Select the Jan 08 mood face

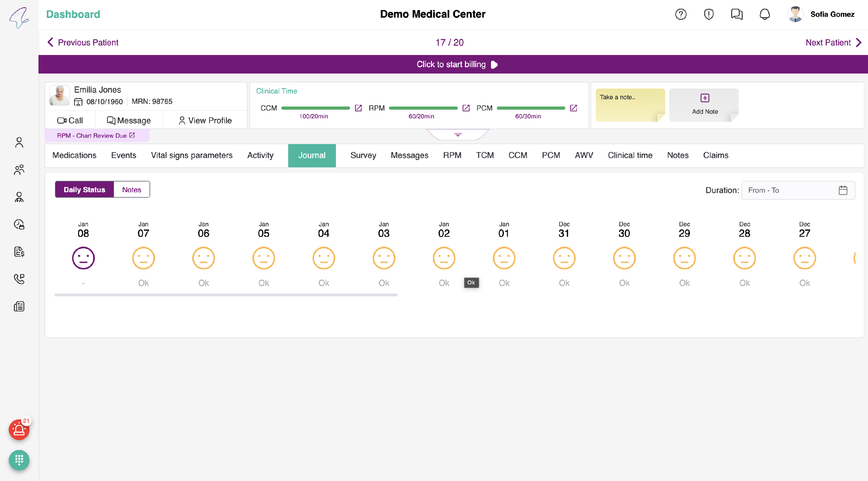(83, 258)
